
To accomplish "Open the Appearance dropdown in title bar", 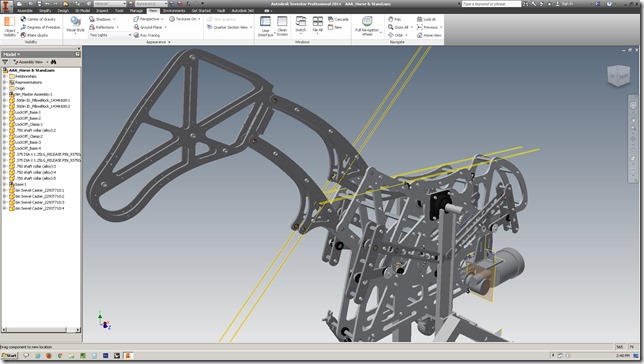I will [151, 4].
